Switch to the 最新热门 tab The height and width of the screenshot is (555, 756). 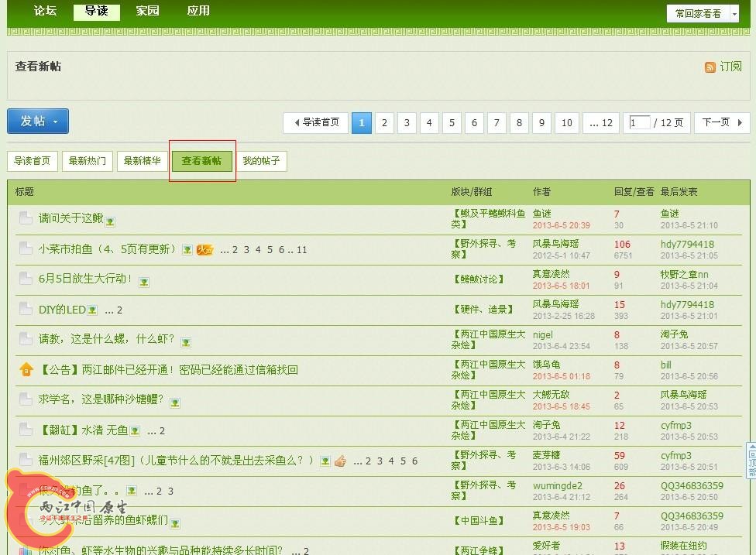coord(88,161)
